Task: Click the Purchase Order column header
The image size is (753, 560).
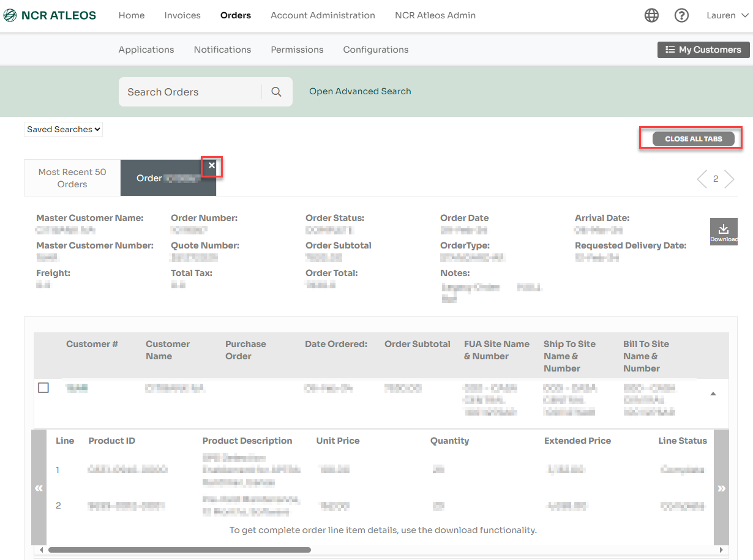Action: pos(245,350)
